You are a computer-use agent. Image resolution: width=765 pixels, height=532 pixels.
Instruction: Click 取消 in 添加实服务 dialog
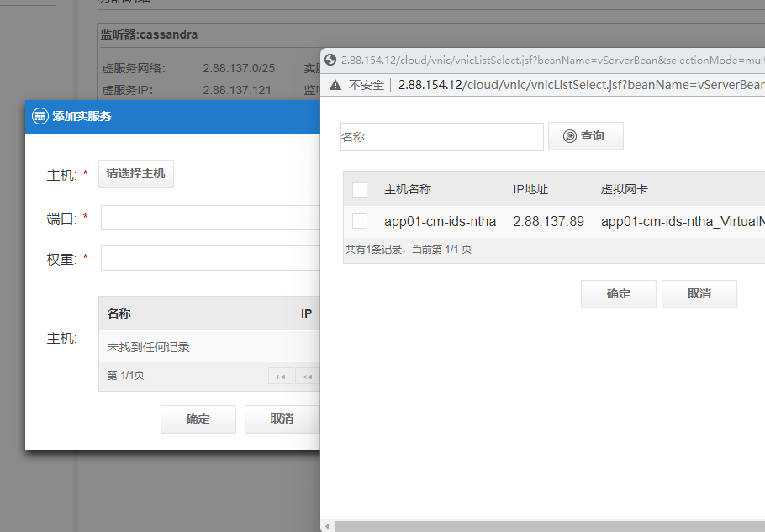pos(282,419)
